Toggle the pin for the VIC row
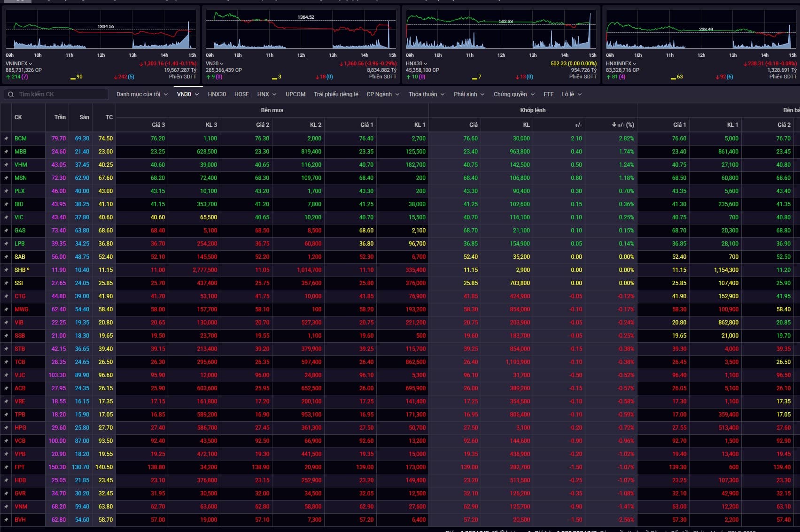The height and width of the screenshot is (532, 800). (6, 217)
